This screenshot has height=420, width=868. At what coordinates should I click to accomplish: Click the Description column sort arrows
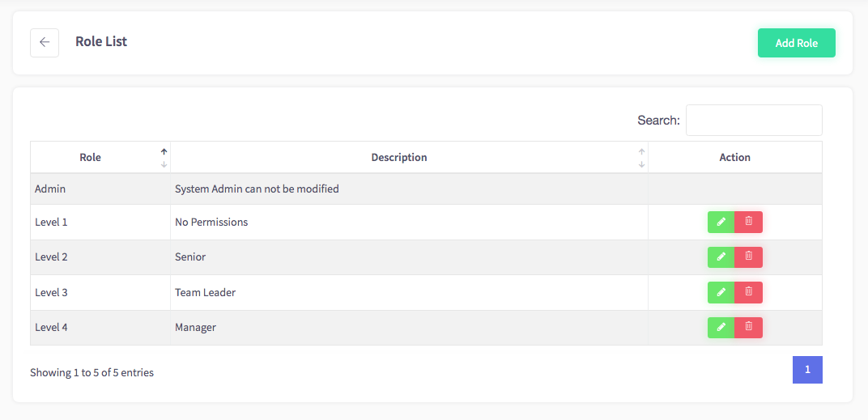click(641, 158)
